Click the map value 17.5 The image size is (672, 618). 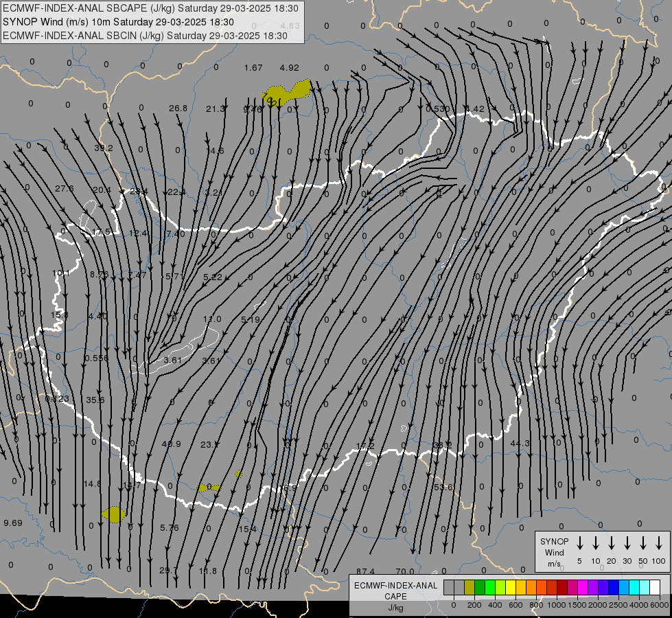[x=102, y=232]
